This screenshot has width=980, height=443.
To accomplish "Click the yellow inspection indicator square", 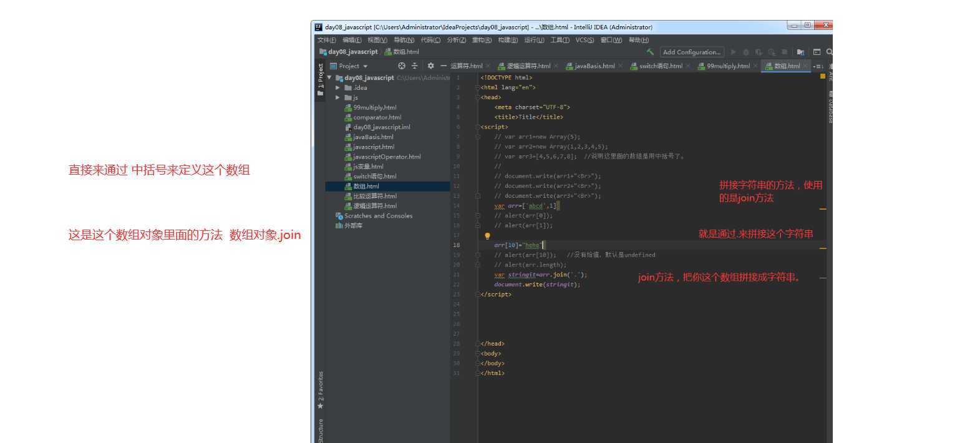I will pyautogui.click(x=822, y=76).
